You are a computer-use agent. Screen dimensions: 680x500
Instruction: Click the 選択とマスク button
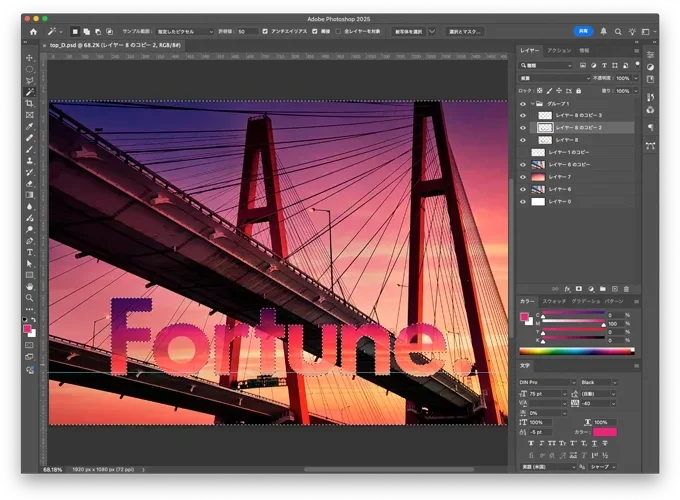click(x=464, y=31)
